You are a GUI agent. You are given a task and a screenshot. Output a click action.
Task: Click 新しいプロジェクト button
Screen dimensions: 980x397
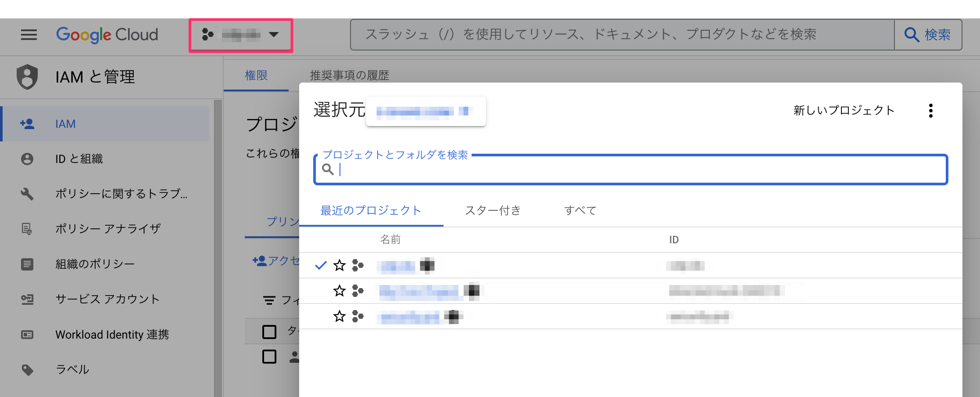844,110
